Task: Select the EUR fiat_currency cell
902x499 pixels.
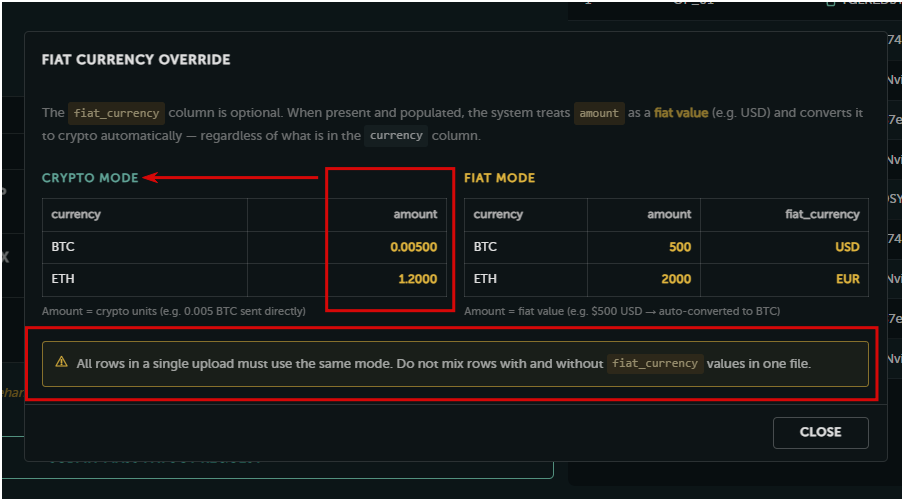Action: pos(785,280)
